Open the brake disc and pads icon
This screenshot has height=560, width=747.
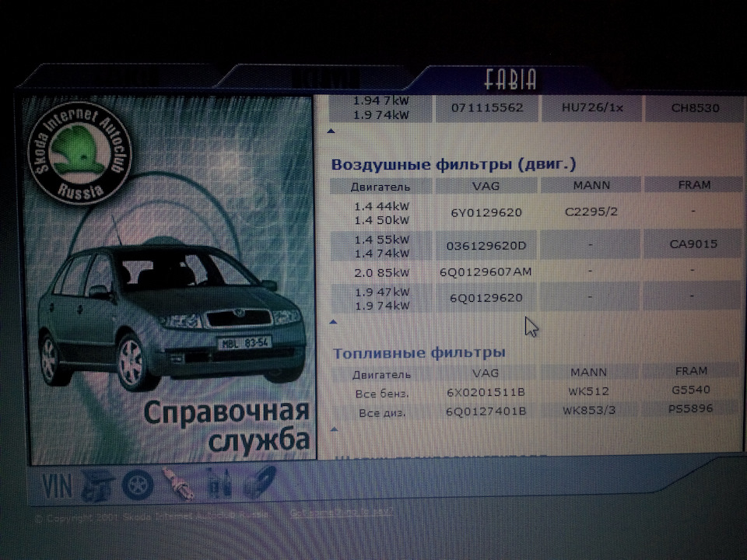coord(260,482)
